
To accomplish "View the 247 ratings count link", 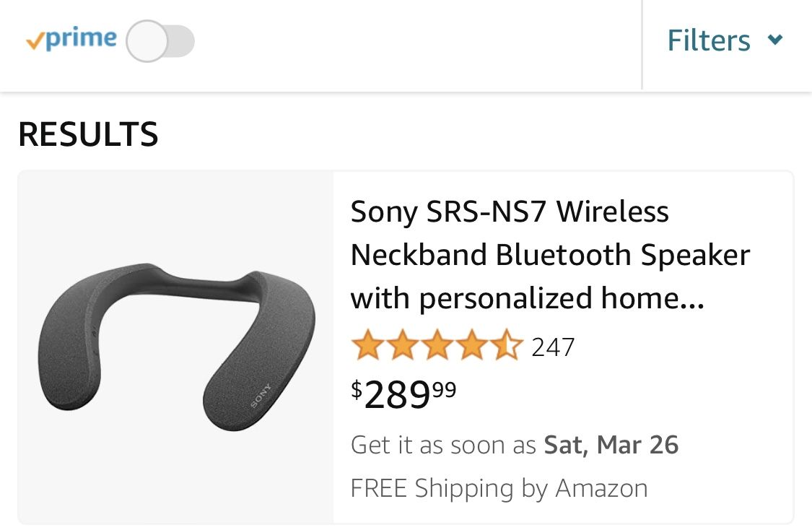I will coord(553,347).
